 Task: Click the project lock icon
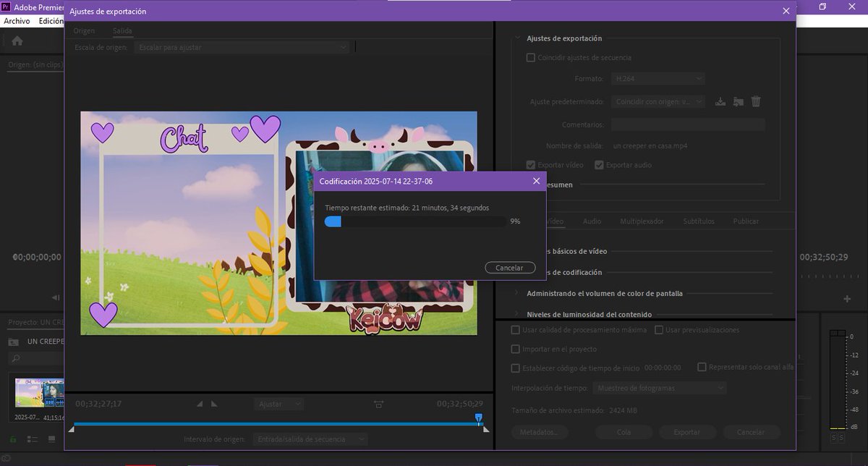click(13, 439)
